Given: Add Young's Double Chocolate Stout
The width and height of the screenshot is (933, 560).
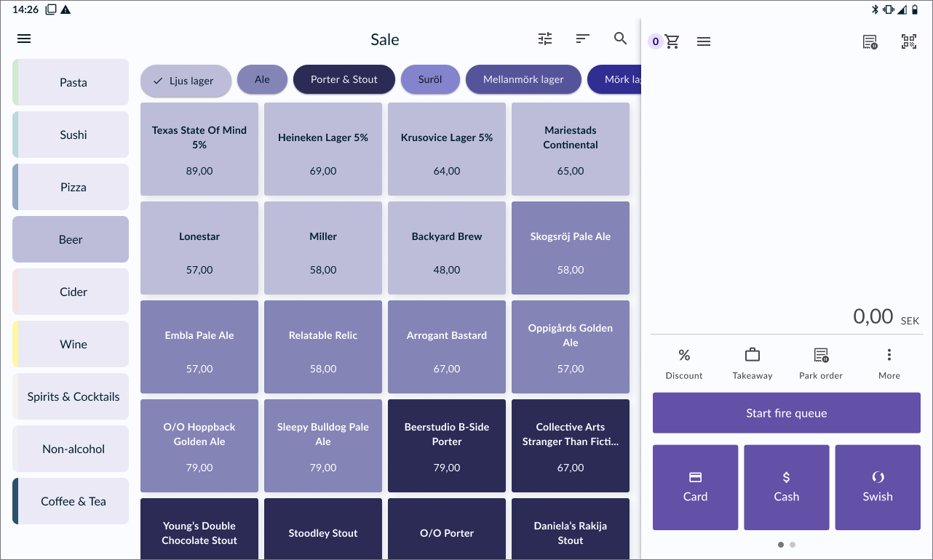Looking at the screenshot, I should tap(199, 529).
